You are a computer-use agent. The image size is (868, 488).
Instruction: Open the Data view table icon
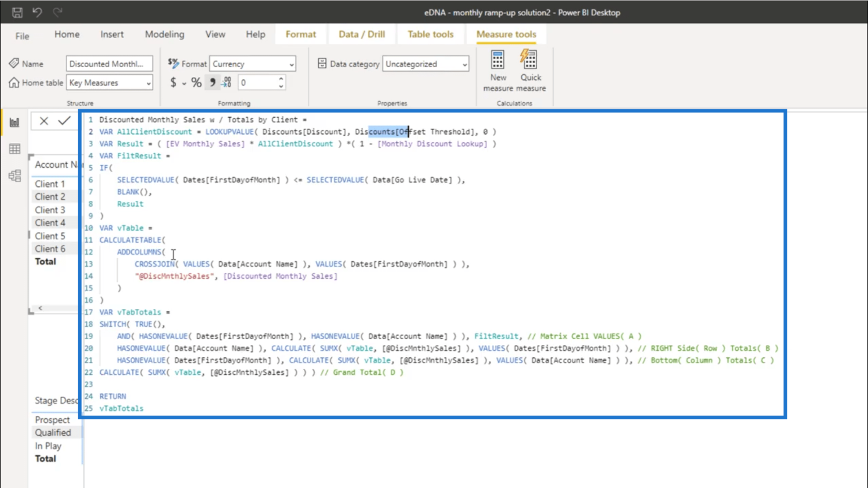click(14, 149)
